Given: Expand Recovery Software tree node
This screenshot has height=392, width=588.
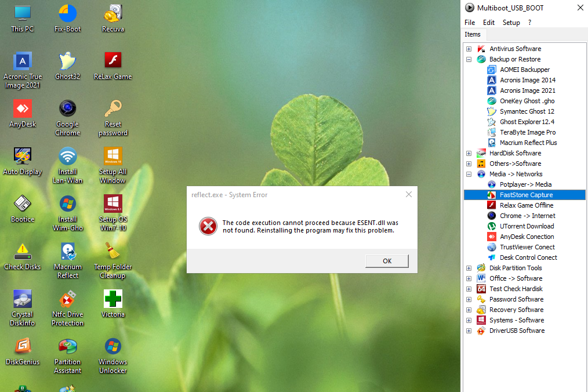Looking at the screenshot, I should (469, 310).
